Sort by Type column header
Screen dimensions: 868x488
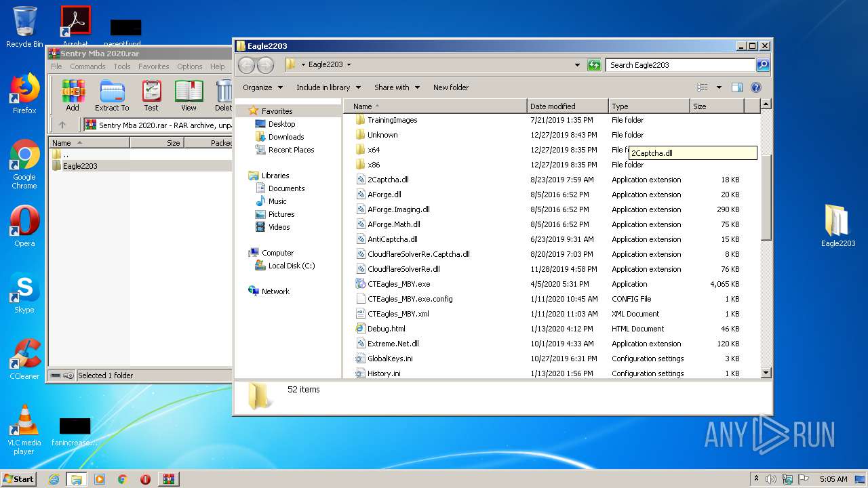point(649,106)
